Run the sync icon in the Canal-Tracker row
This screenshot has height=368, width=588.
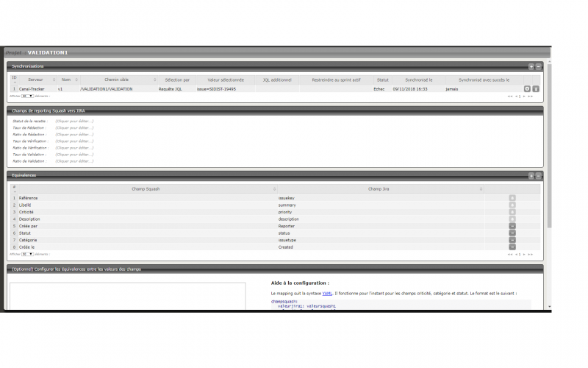pyautogui.click(x=527, y=89)
